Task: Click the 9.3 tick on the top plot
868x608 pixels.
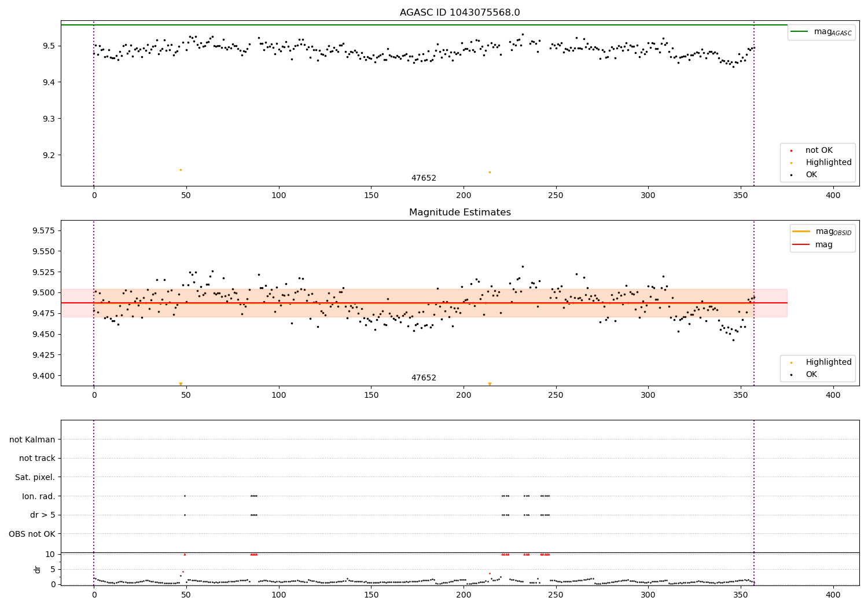Action: point(49,119)
